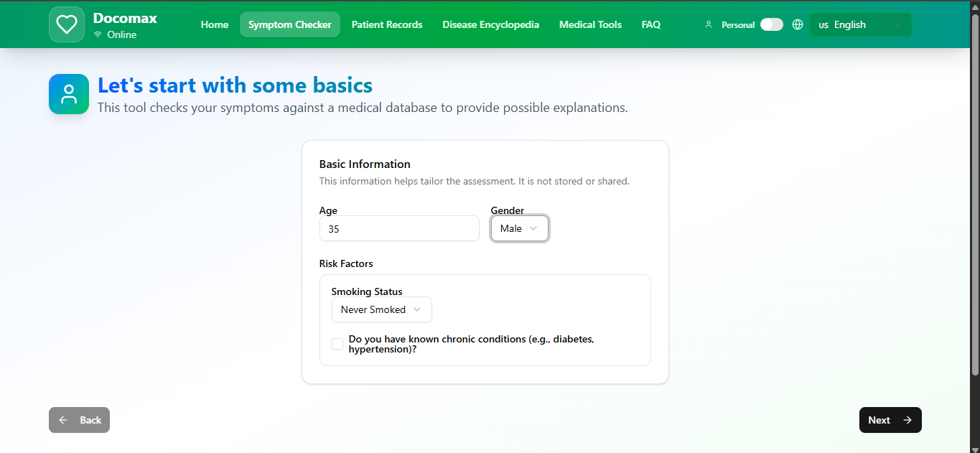Click the "Let's start with some basics" heading

(235, 85)
